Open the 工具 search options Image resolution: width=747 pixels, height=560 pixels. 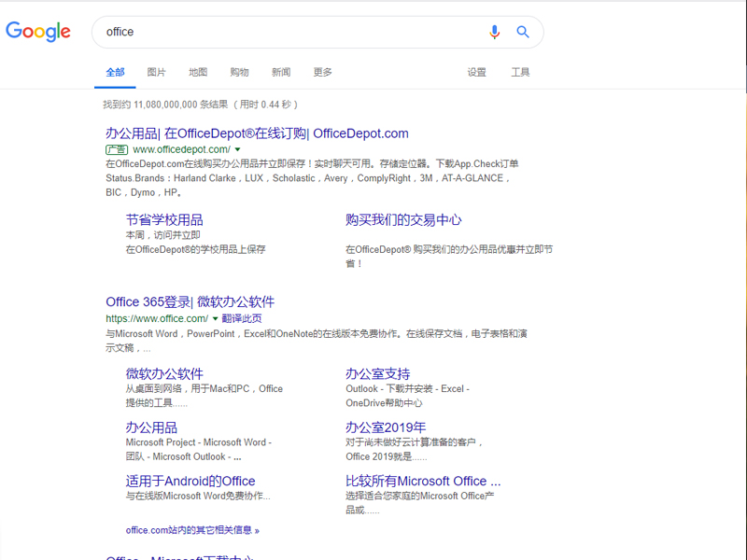(520, 72)
